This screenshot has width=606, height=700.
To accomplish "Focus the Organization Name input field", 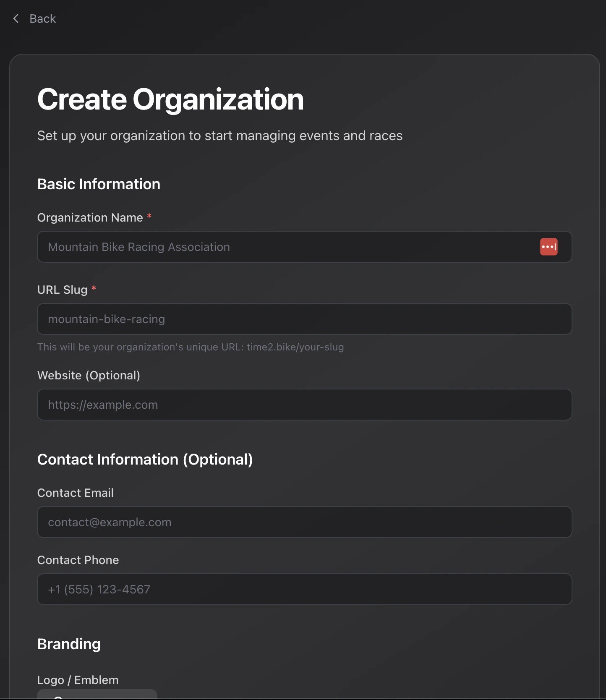I will coord(304,247).
